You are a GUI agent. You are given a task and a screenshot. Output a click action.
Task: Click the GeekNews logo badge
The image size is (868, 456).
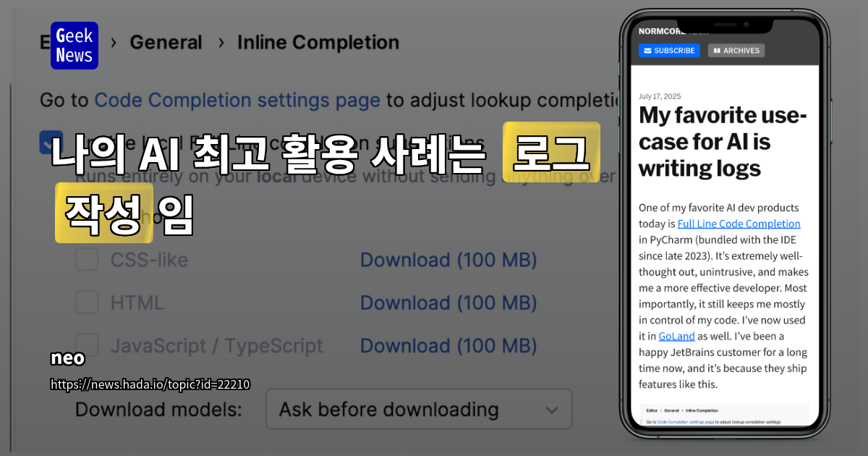[75, 46]
